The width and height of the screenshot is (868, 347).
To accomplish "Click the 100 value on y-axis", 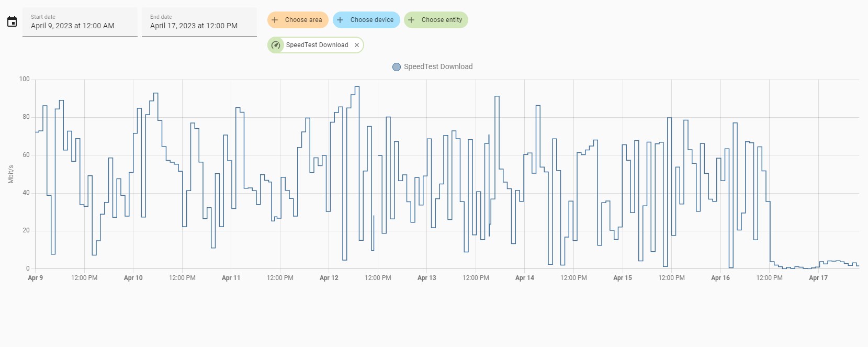I will (25, 79).
